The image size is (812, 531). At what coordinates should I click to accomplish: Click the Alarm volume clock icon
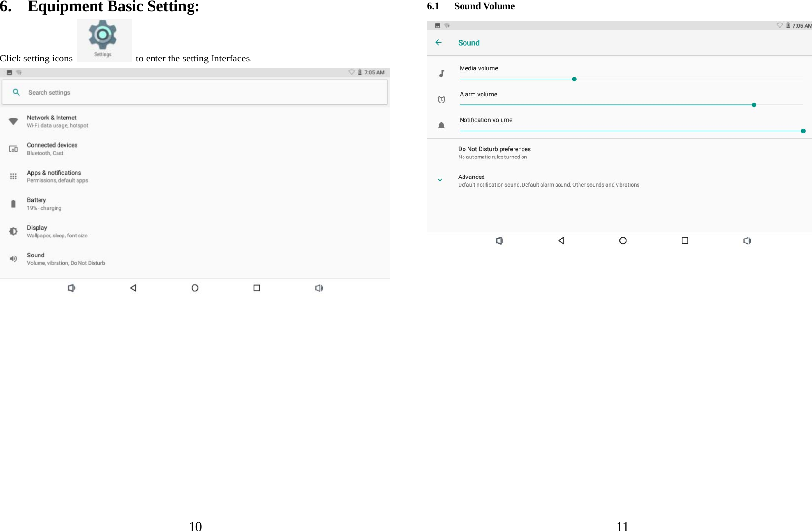click(x=441, y=99)
